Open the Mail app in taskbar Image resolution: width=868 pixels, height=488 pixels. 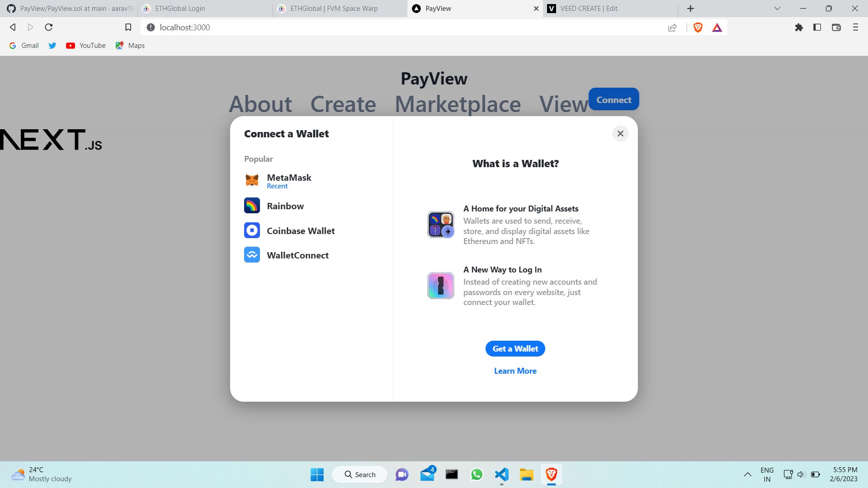tap(427, 474)
